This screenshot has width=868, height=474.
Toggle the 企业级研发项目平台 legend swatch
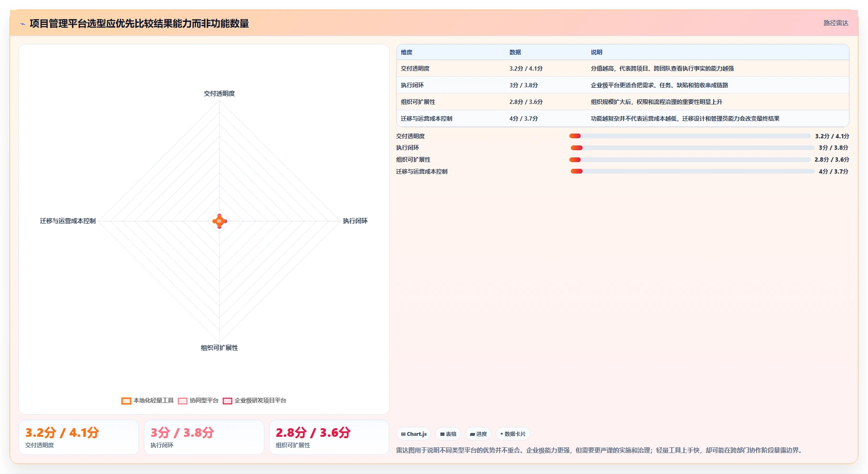point(227,401)
